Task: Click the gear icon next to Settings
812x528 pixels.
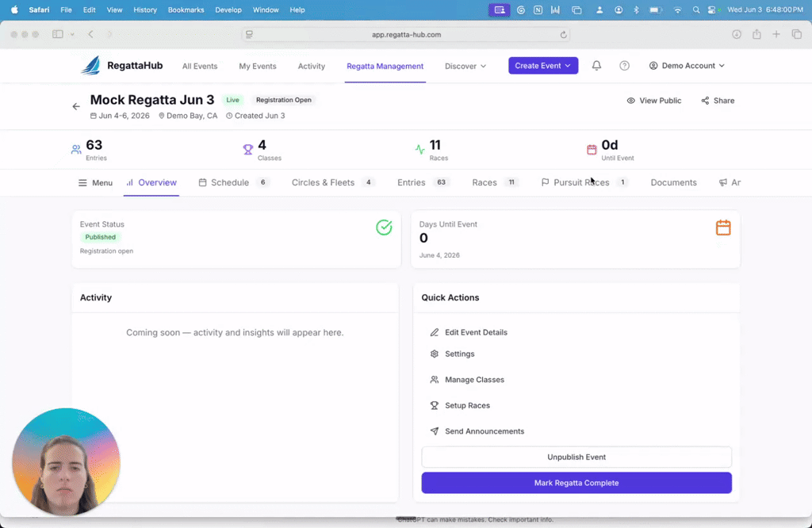Action: tap(435, 354)
